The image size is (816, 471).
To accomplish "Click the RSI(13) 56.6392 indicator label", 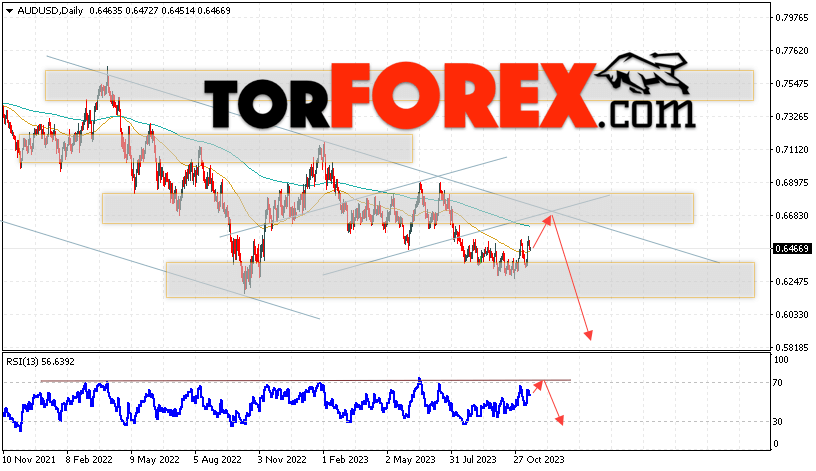I will click(x=41, y=361).
